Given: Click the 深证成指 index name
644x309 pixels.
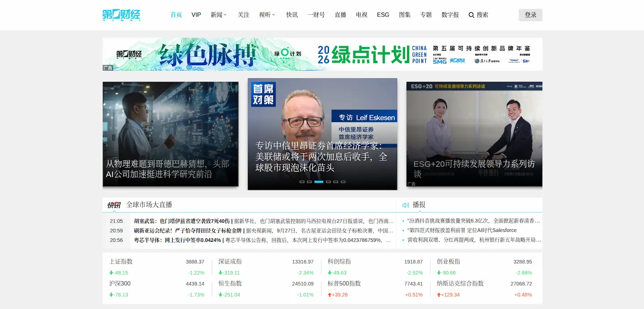Looking at the screenshot, I should pos(230,262).
